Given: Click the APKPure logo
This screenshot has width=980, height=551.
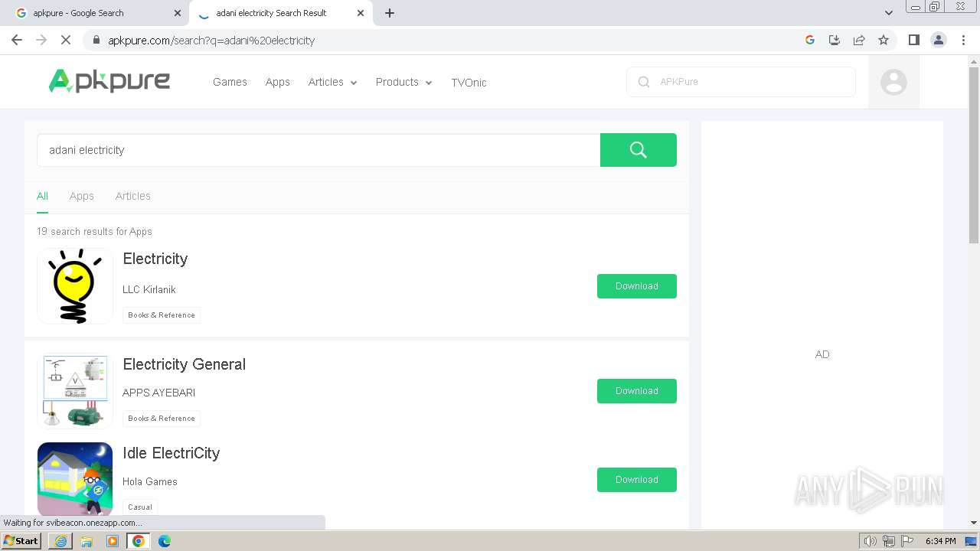Looking at the screenshot, I should tap(109, 81).
